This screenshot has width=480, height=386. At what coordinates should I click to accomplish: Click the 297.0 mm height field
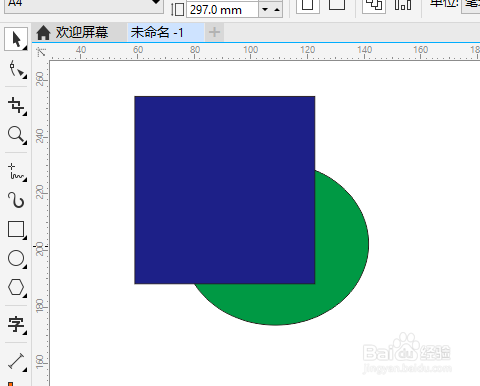click(222, 10)
